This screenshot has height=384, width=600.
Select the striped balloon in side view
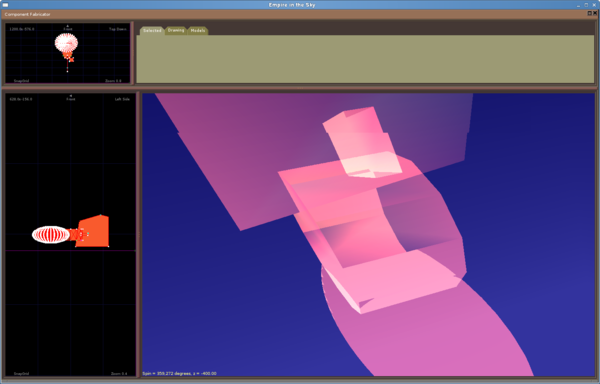coord(51,234)
